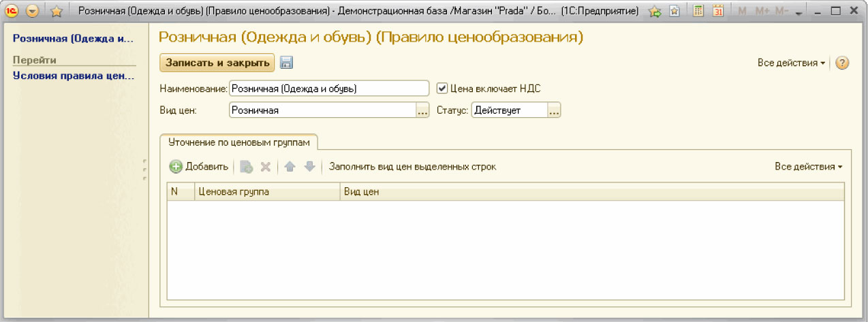Click Записать и закрыть button
The width and height of the screenshot is (868, 322).
[x=217, y=63]
